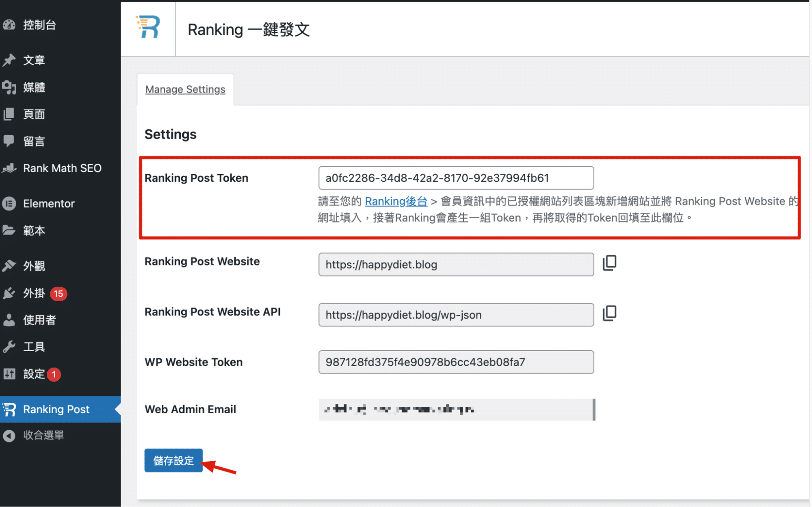Open Rank Math SEO chart icon

[x=9, y=168]
